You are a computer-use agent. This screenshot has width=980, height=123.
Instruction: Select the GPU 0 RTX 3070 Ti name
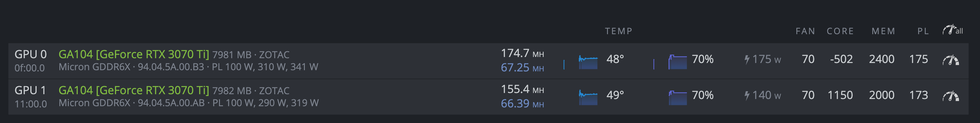[134, 55]
